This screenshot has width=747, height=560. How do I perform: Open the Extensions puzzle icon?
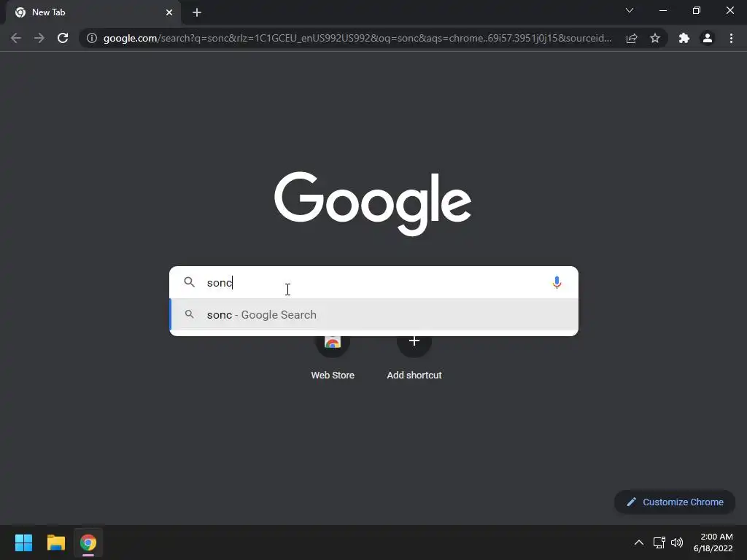684,38
